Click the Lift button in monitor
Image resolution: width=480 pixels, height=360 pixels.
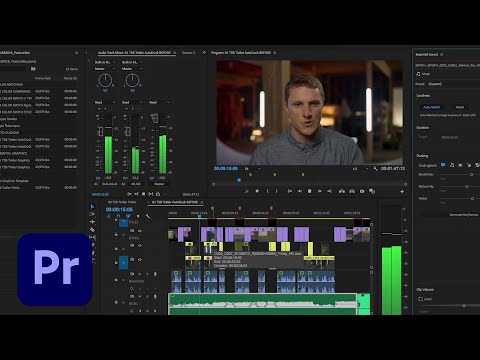pyautogui.click(x=342, y=191)
